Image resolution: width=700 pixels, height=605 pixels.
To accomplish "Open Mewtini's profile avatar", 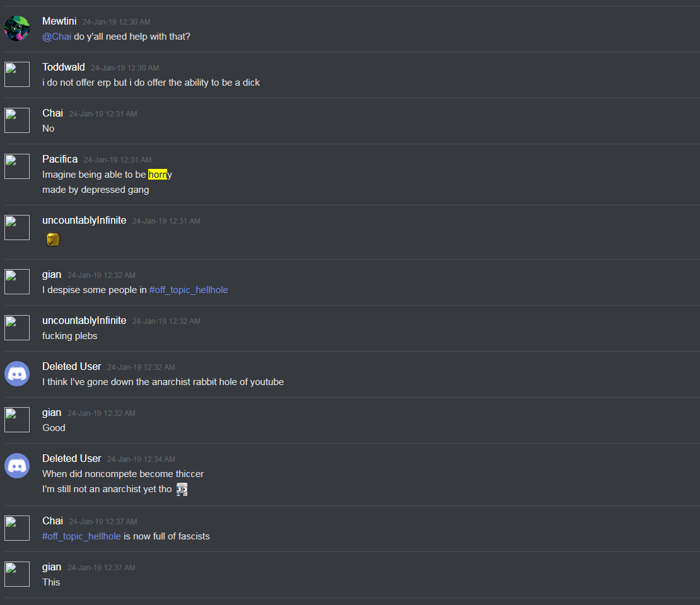I will click(17, 28).
